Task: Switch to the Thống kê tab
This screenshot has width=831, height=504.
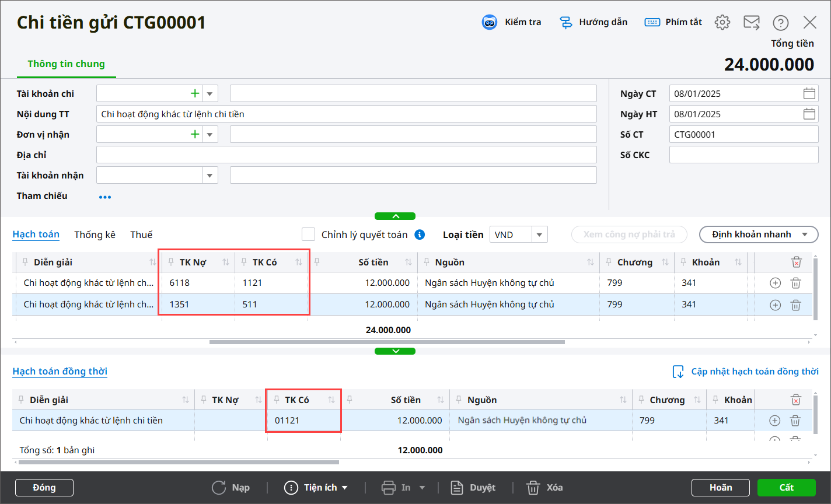Action: coord(95,235)
